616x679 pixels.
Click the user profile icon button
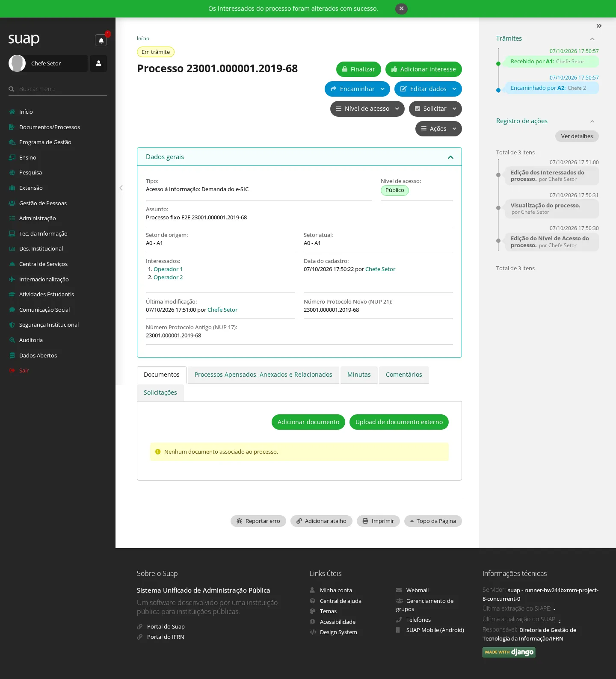coord(98,63)
